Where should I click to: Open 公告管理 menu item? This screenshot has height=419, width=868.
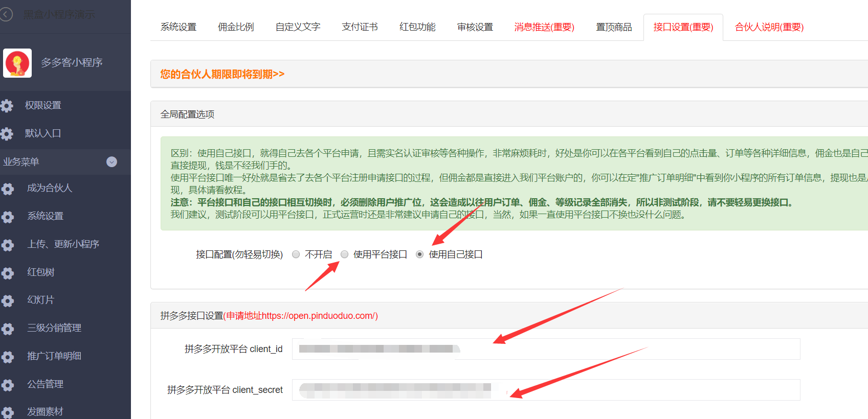click(x=45, y=384)
